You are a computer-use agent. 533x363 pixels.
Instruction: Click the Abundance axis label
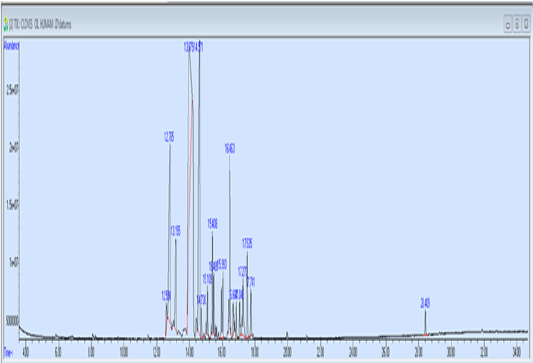pyautogui.click(x=11, y=46)
